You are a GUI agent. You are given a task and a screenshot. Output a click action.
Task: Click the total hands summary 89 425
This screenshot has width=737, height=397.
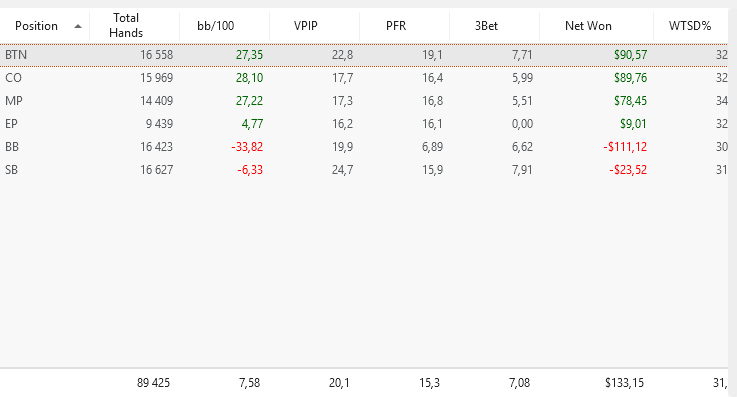153,383
